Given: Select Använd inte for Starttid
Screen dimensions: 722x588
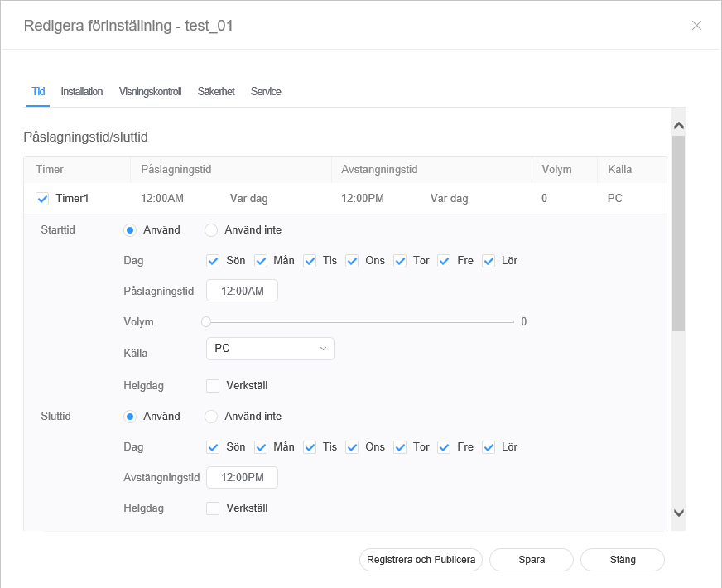Looking at the screenshot, I should point(211,230).
